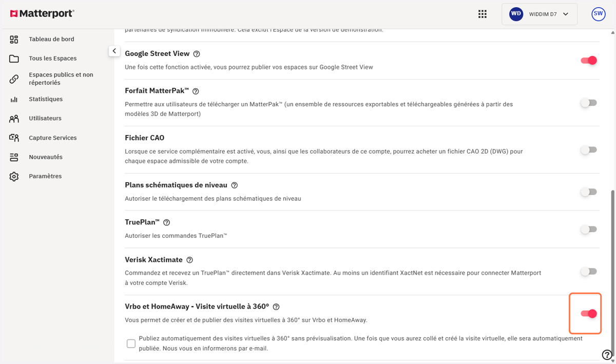Viewport: 616px width, 364px height.
Task: Open Tous les Espaces
Action: pos(52,59)
